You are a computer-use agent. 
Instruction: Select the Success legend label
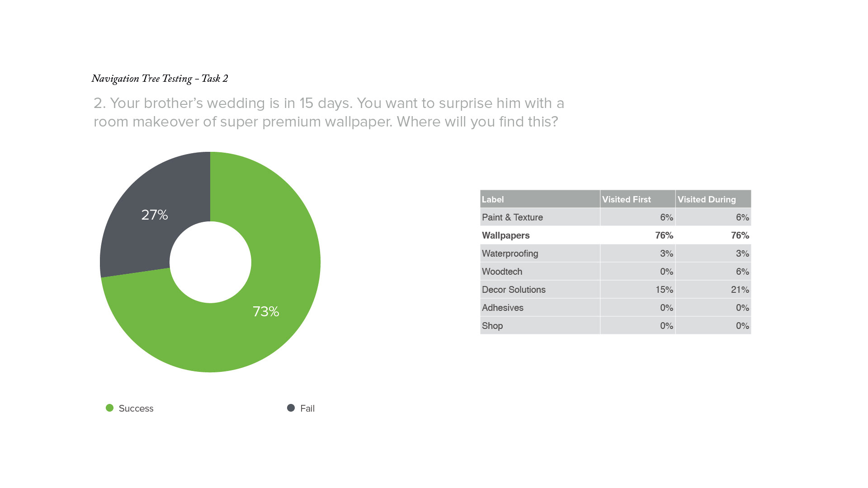click(x=136, y=408)
